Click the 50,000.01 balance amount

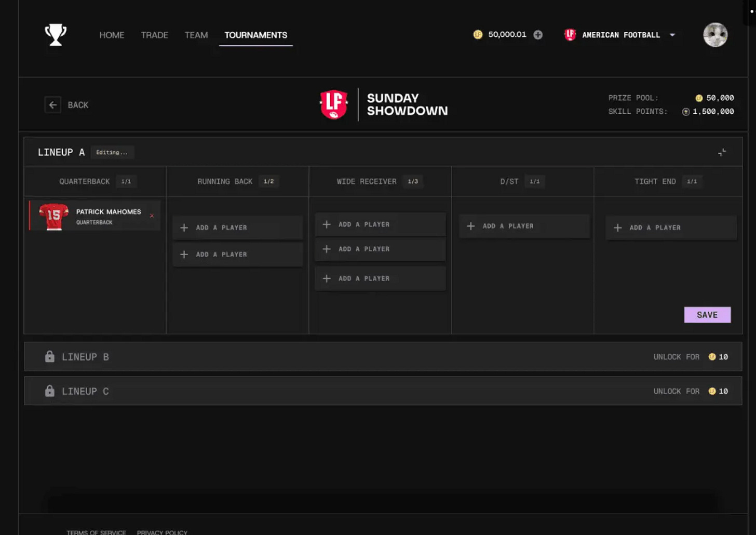click(507, 34)
